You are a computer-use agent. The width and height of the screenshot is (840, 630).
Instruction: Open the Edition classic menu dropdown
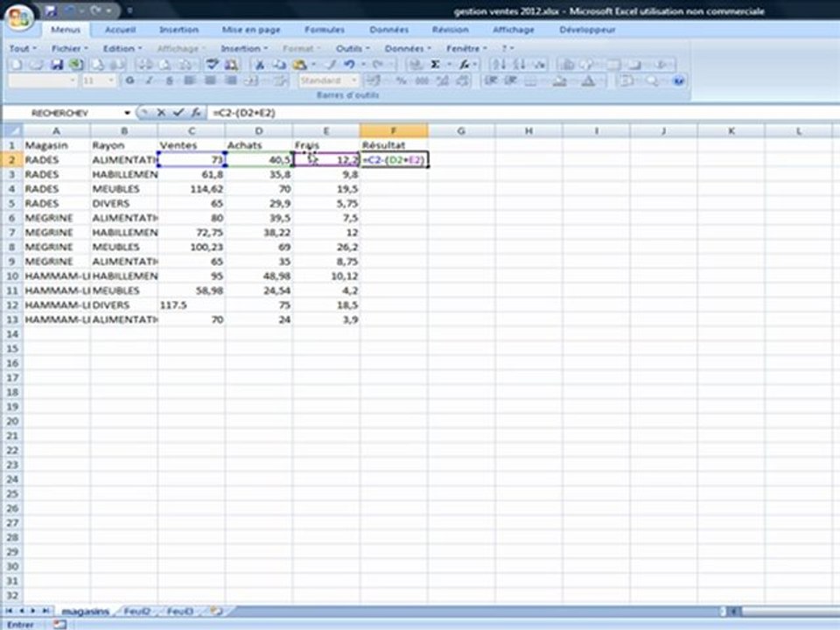pyautogui.click(x=122, y=49)
